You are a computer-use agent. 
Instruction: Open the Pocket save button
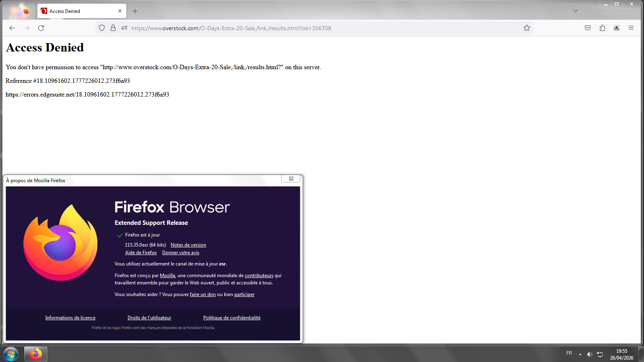[588, 28]
